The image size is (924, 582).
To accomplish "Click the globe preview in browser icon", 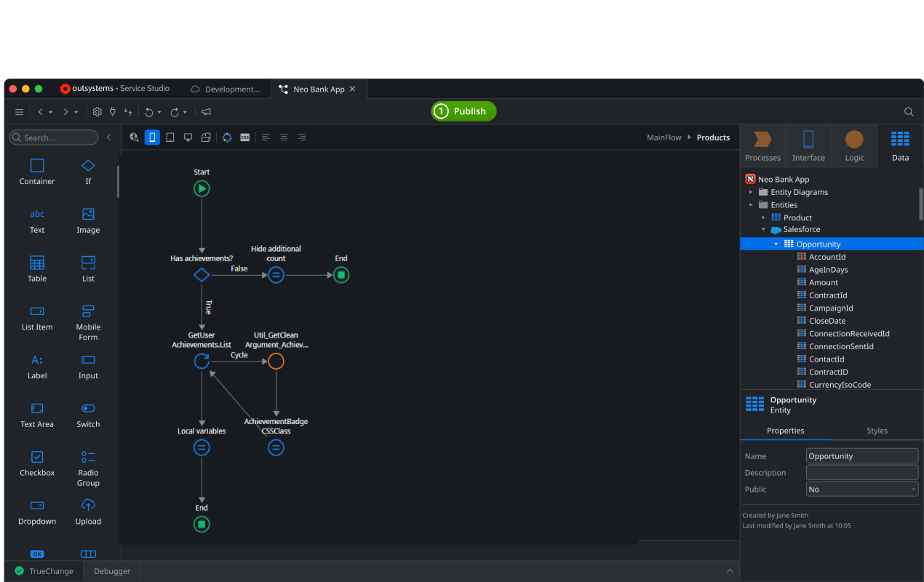I will [x=134, y=137].
